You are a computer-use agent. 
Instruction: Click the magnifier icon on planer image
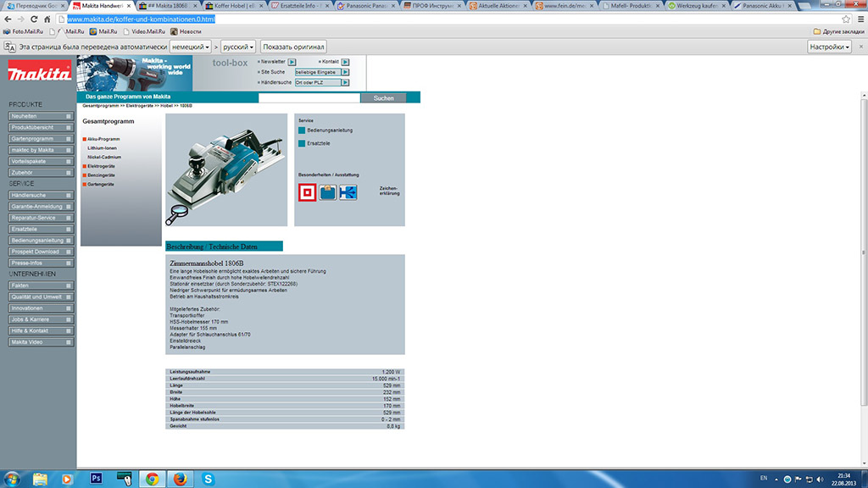[177, 214]
